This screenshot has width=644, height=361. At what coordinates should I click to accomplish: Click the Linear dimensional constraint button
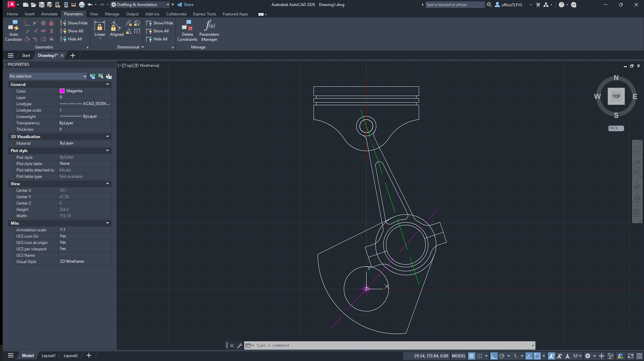coord(100,29)
